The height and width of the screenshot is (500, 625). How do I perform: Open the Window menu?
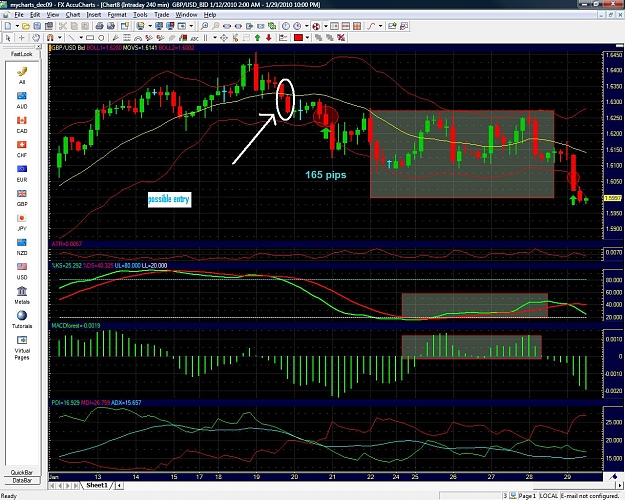pyautogui.click(x=186, y=15)
